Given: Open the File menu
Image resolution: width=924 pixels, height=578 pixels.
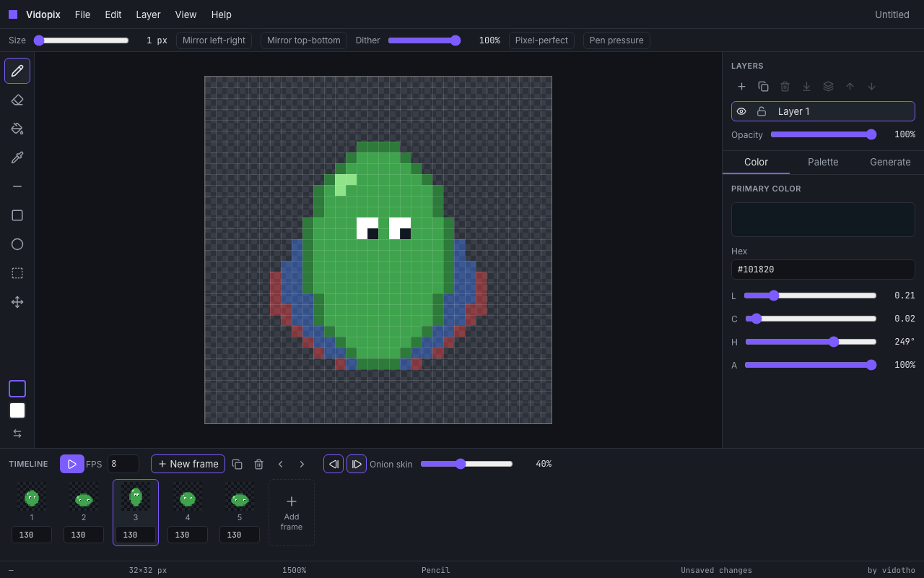Looking at the screenshot, I should [83, 14].
